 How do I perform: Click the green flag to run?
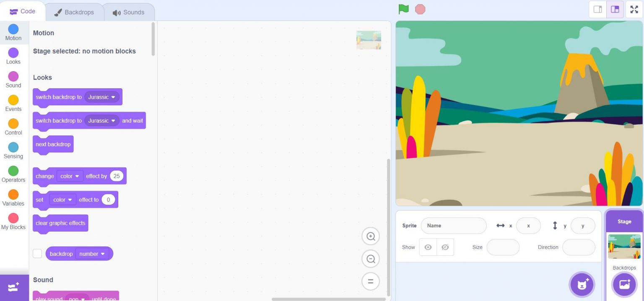coord(403,9)
